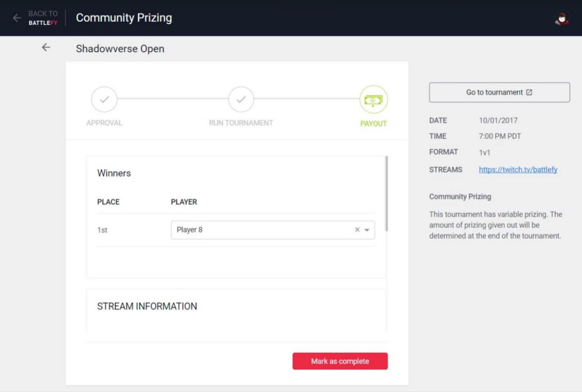Open the user avatar in top right

[562, 18]
